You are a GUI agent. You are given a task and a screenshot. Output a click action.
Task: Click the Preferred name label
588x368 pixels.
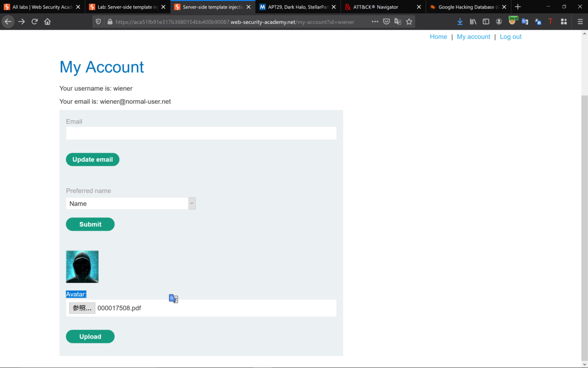(x=89, y=191)
